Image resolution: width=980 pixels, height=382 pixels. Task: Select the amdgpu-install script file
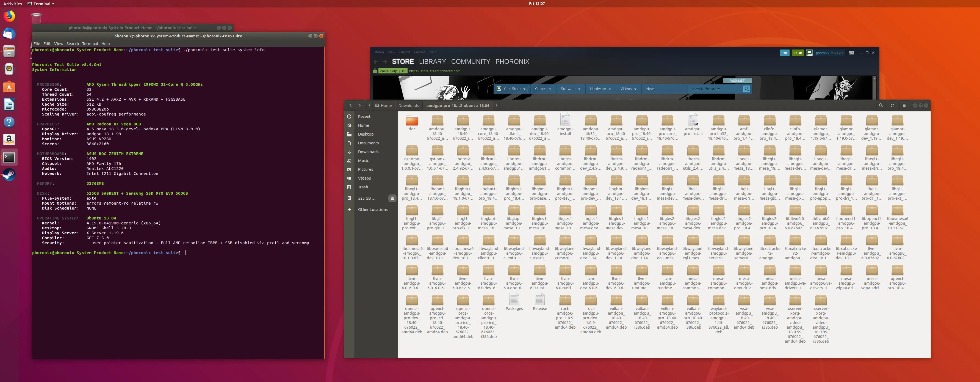point(565,125)
